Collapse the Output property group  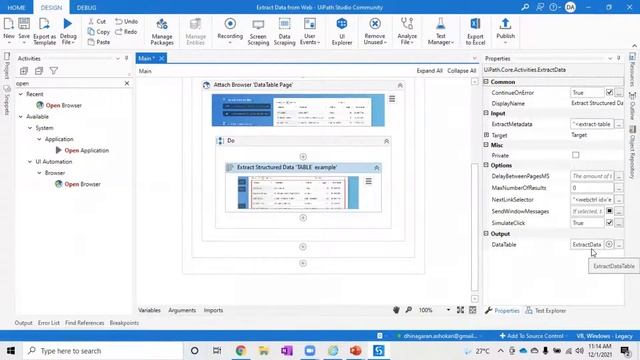point(486,233)
